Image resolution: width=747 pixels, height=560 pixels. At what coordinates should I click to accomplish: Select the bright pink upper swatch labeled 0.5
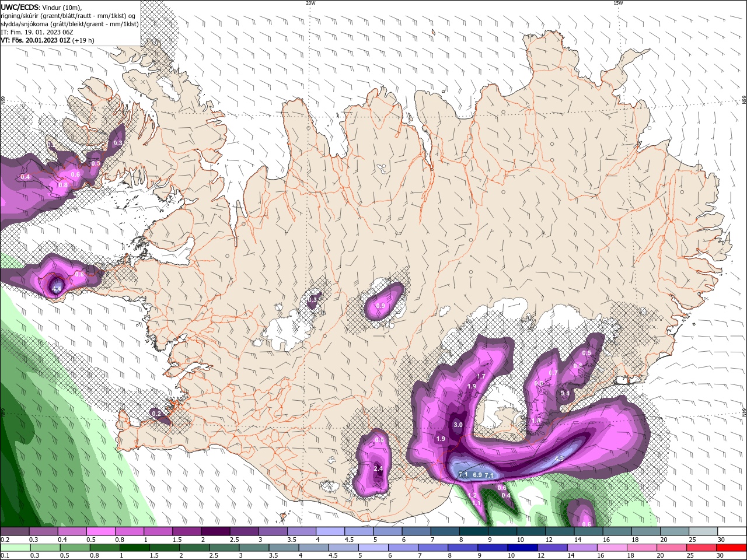pyautogui.click(x=100, y=531)
